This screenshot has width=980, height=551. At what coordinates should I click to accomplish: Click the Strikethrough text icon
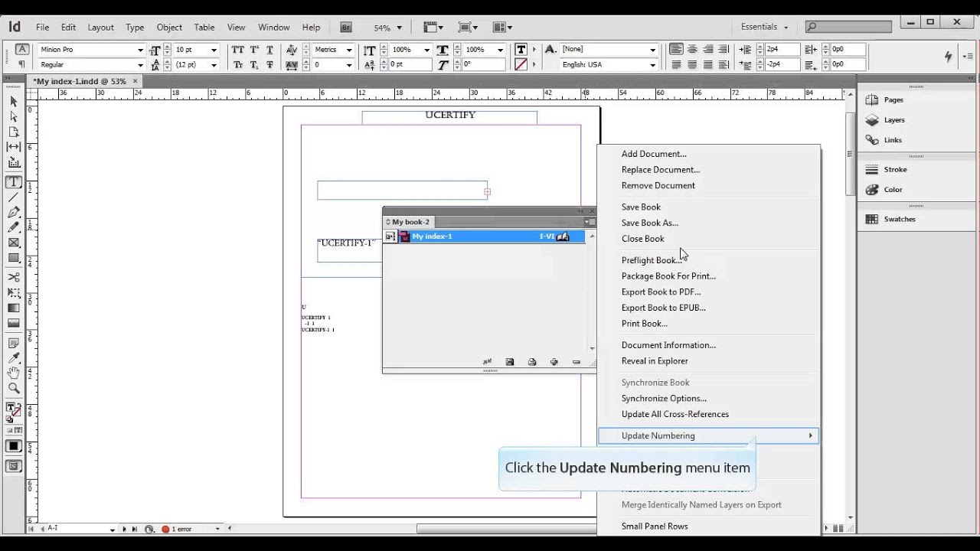tap(269, 65)
